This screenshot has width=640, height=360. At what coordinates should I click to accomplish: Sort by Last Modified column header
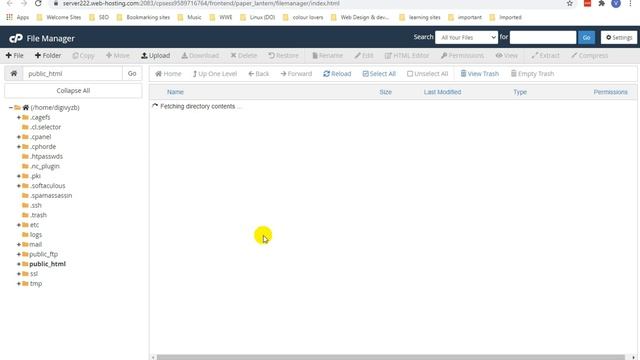pyautogui.click(x=442, y=92)
